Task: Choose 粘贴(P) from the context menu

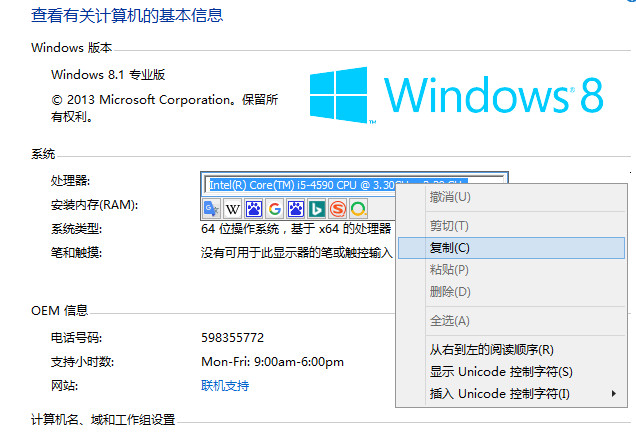Action: click(449, 270)
